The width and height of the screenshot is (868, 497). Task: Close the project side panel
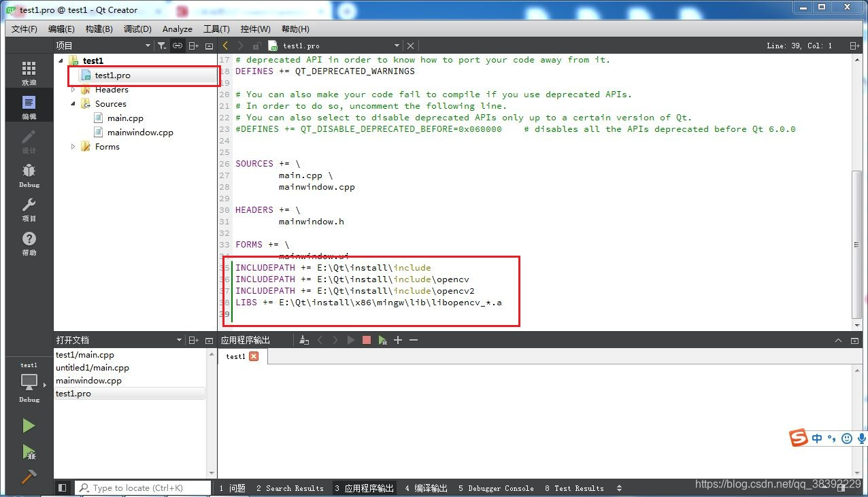click(209, 46)
